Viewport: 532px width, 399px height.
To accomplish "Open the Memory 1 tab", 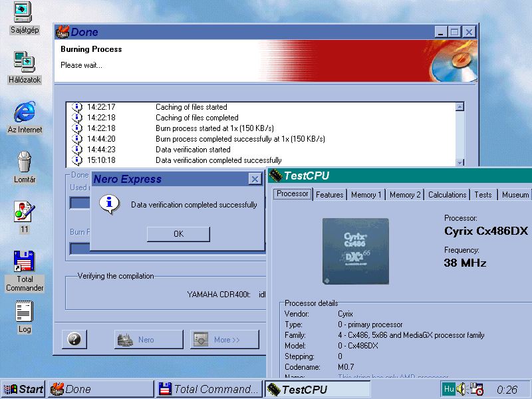I will [x=366, y=195].
